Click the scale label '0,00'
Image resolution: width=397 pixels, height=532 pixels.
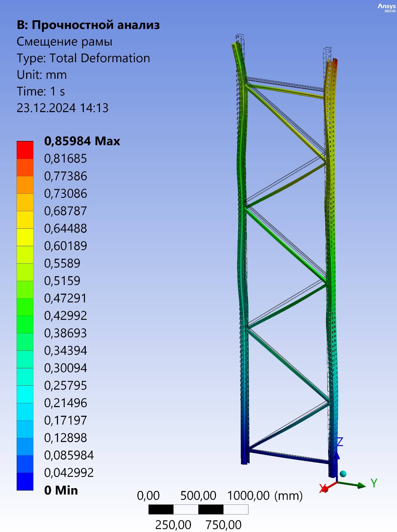pos(149,496)
